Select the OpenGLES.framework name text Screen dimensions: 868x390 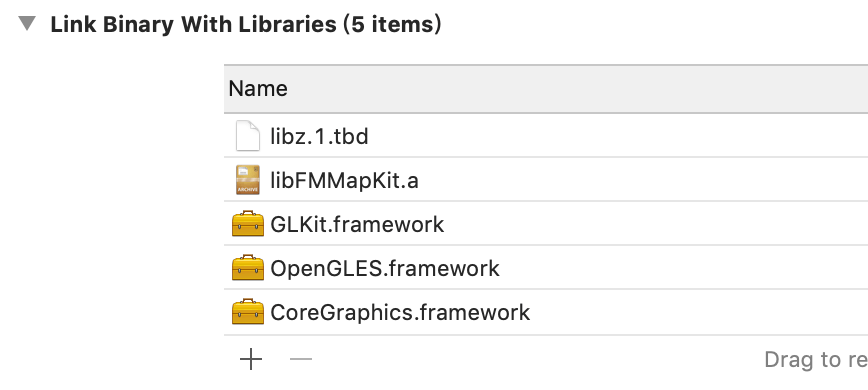(x=385, y=269)
